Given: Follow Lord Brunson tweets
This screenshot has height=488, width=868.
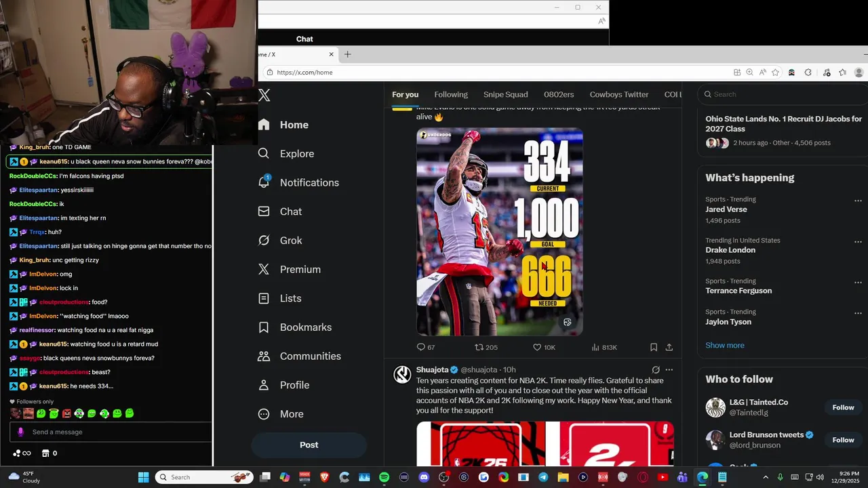Looking at the screenshot, I should point(843,440).
